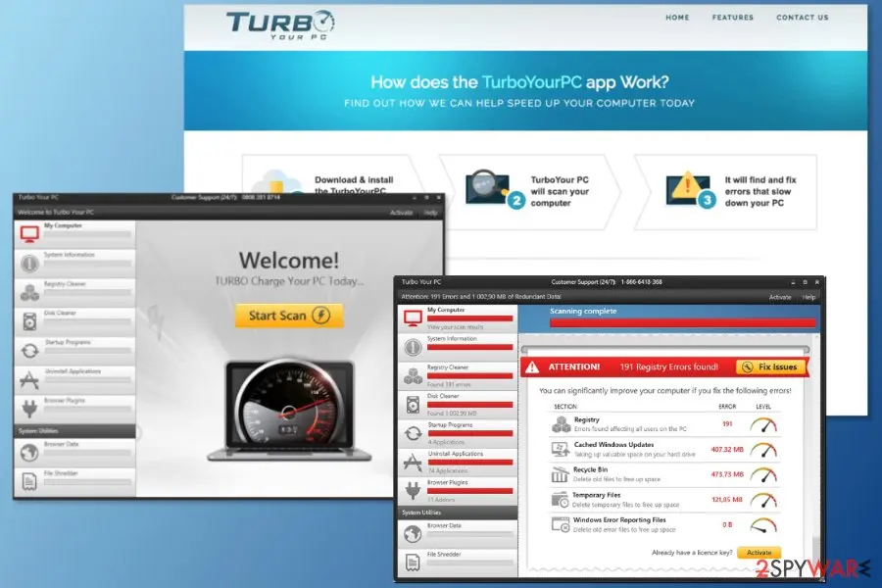
Task: Click the yellow Start Scan button
Action: [x=289, y=316]
